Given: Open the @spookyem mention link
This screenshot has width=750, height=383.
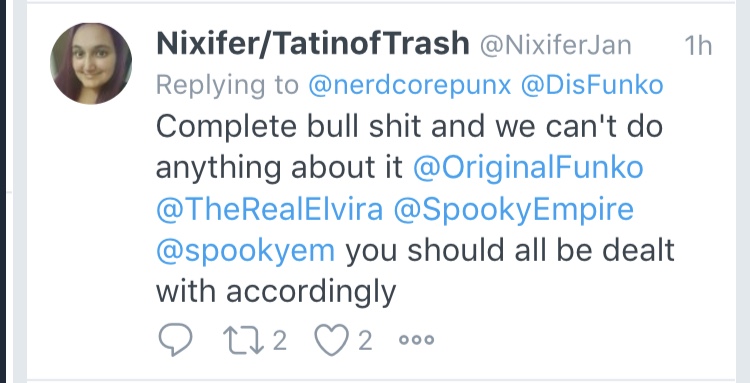Looking at the screenshot, I should click(245, 252).
